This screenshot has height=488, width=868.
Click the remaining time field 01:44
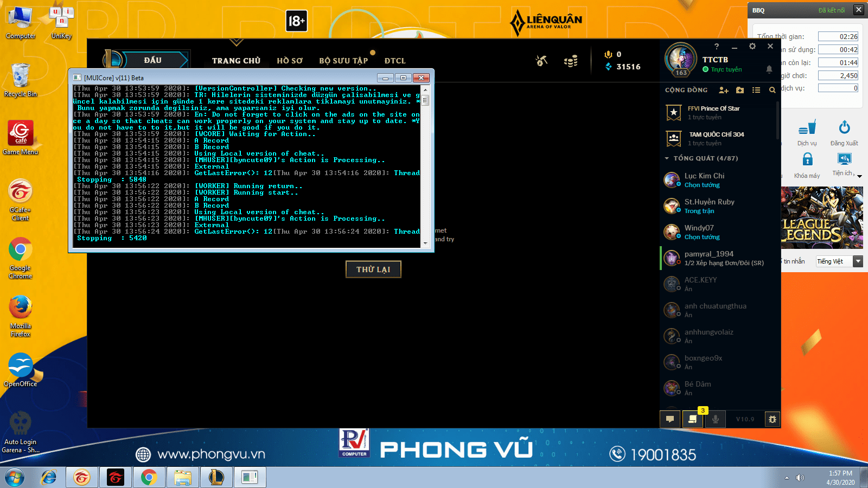click(838, 62)
